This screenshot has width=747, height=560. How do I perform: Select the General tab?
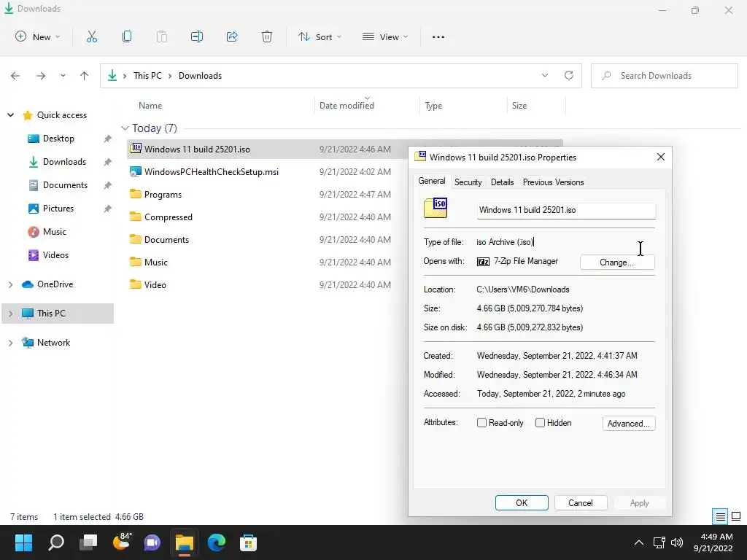[432, 181]
